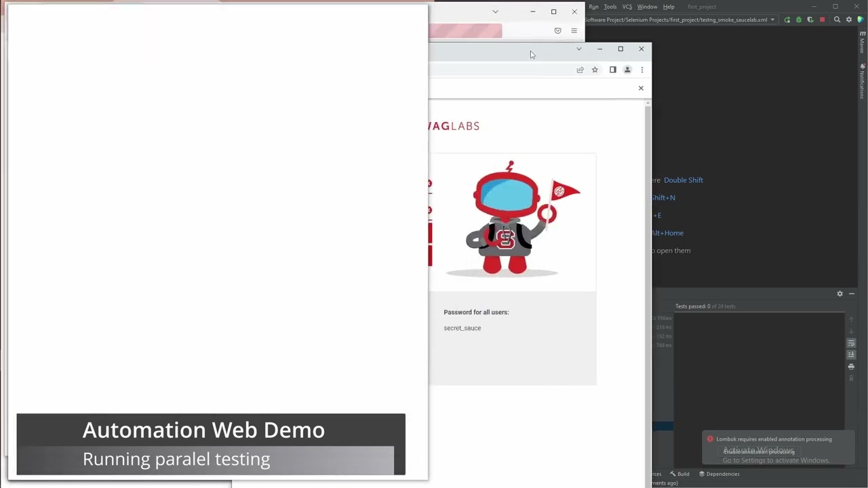Viewport: 868px width, 488px height.
Task: Expand Firefox list-all-tabs chevron
Action: tap(495, 12)
